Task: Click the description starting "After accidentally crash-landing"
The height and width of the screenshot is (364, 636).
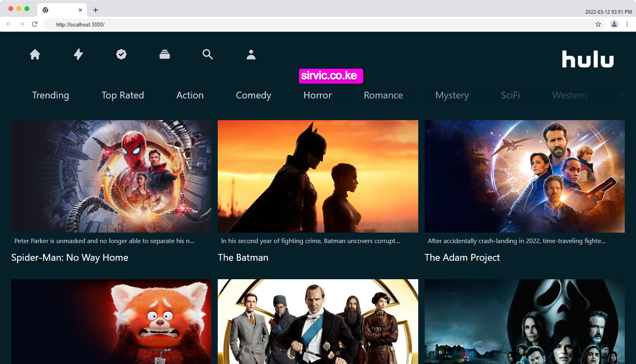Action: (x=517, y=241)
